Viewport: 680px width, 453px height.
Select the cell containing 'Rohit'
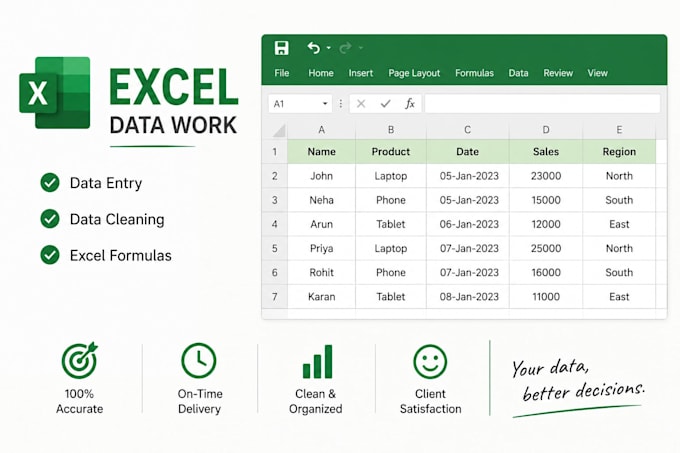pos(321,272)
